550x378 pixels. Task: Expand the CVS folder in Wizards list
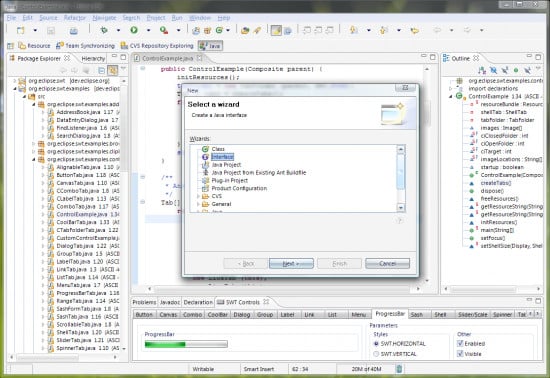(x=198, y=196)
